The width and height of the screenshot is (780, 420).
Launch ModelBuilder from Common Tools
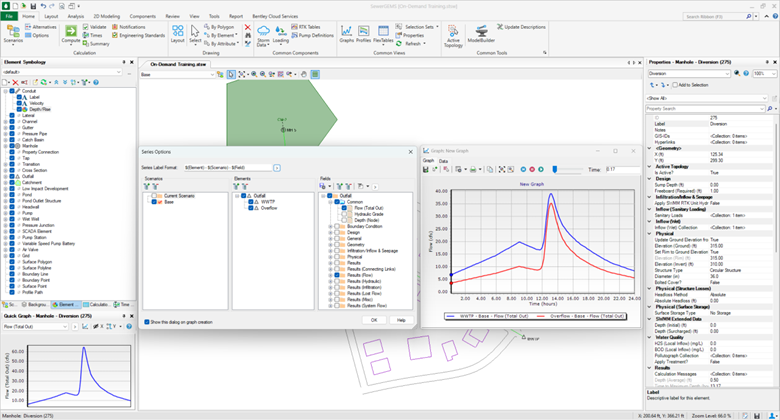click(481, 33)
